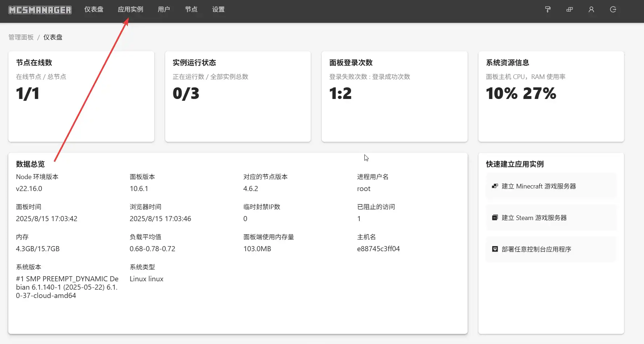
Task: Click the 面板主机 CPU，RAM 使用率 subtitle
Action: pos(526,76)
